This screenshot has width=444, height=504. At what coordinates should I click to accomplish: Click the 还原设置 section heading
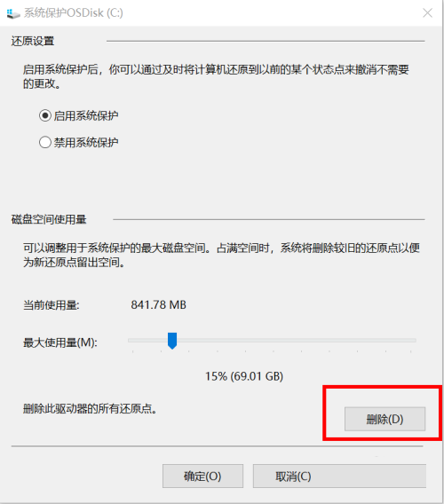click(x=33, y=41)
